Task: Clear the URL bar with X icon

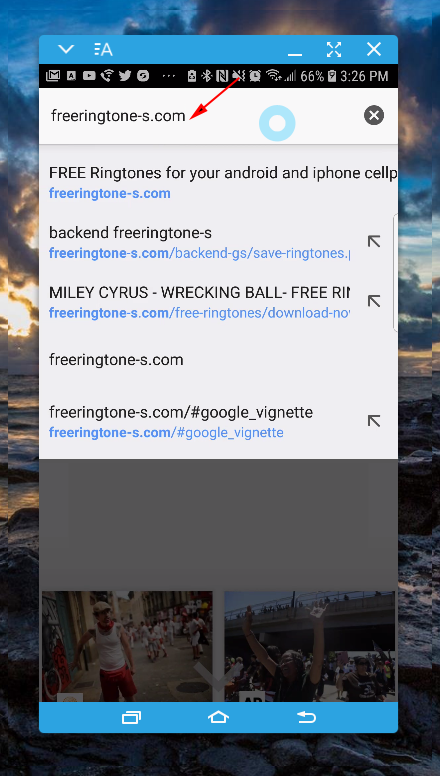Action: (374, 115)
